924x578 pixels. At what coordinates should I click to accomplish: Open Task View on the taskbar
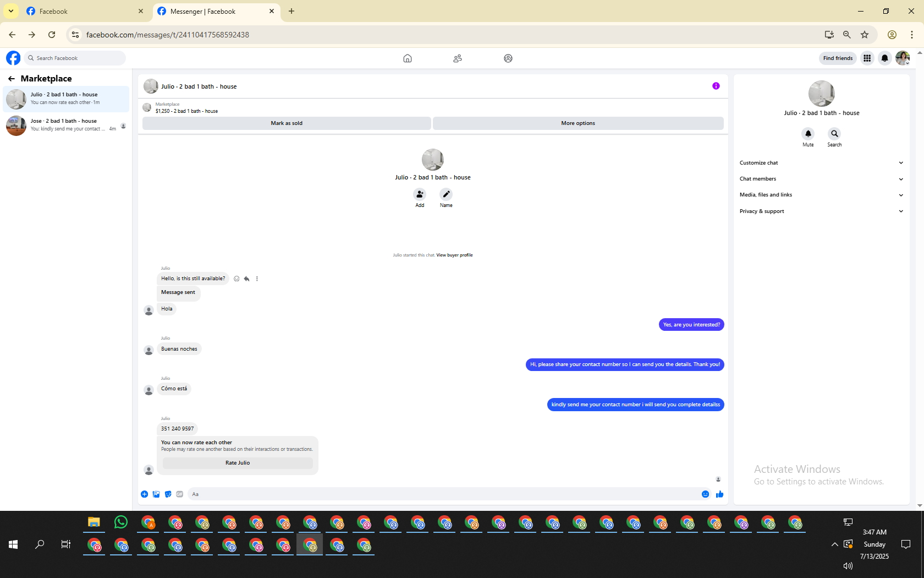(x=65, y=544)
